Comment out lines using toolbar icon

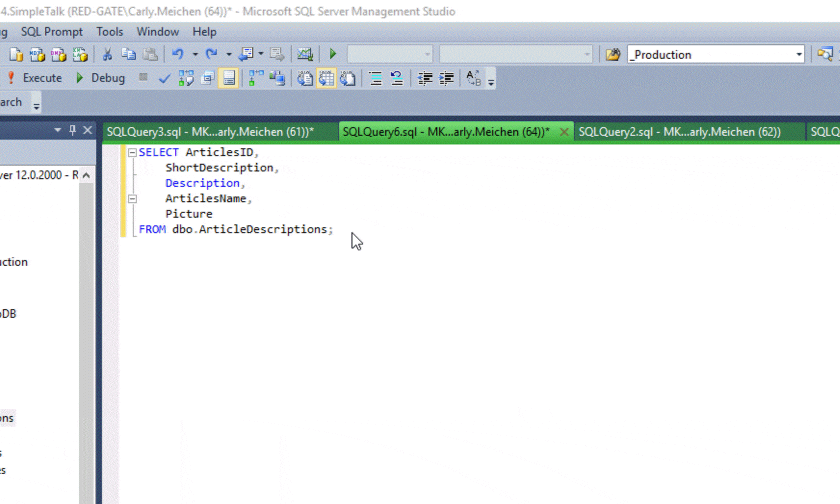(374, 78)
